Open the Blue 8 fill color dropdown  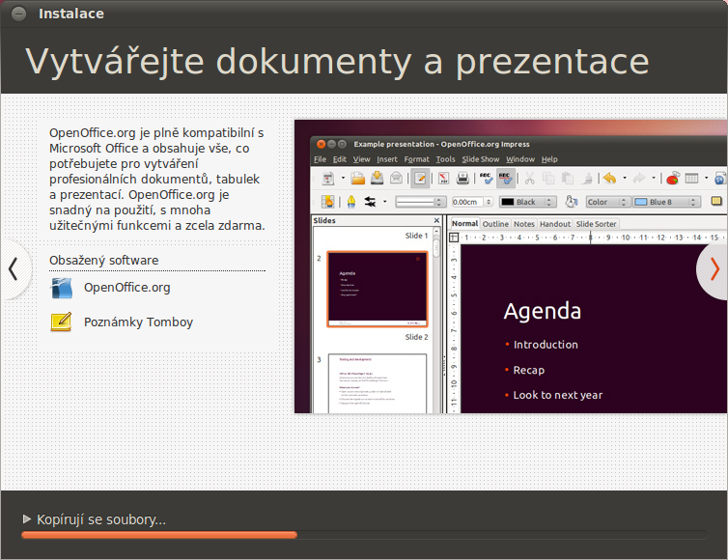pyautogui.click(x=667, y=202)
